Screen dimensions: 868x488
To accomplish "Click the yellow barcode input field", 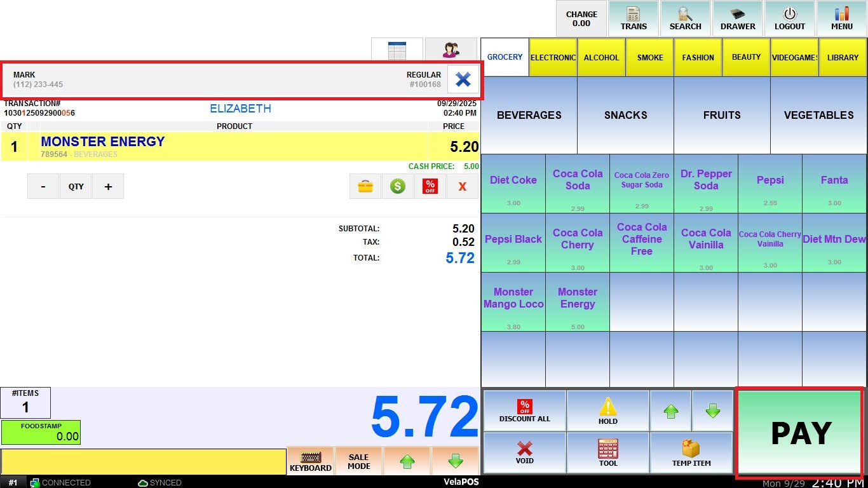I will (x=143, y=462).
